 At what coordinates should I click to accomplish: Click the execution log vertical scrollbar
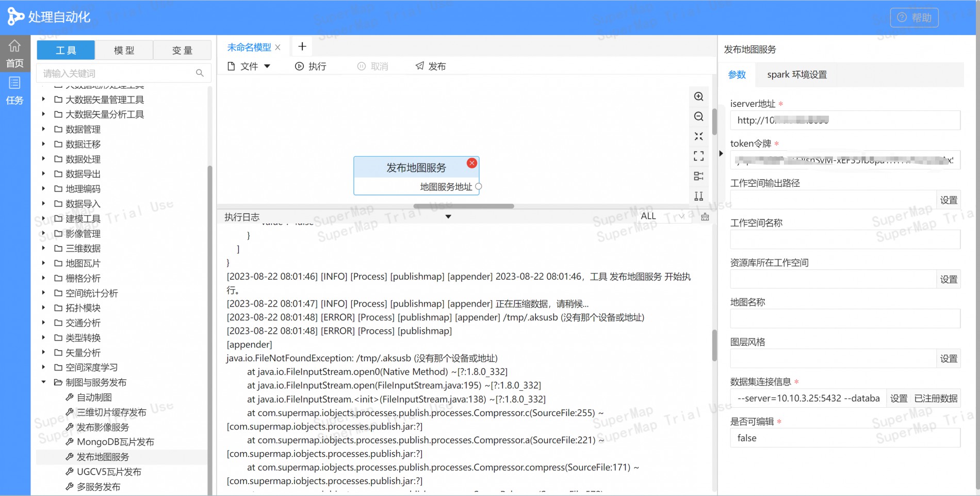click(x=714, y=345)
